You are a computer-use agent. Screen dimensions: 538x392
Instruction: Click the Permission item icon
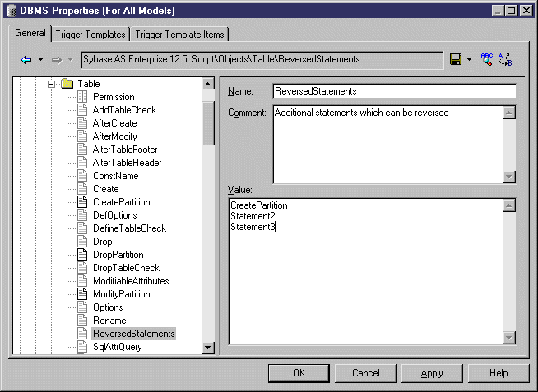point(82,97)
